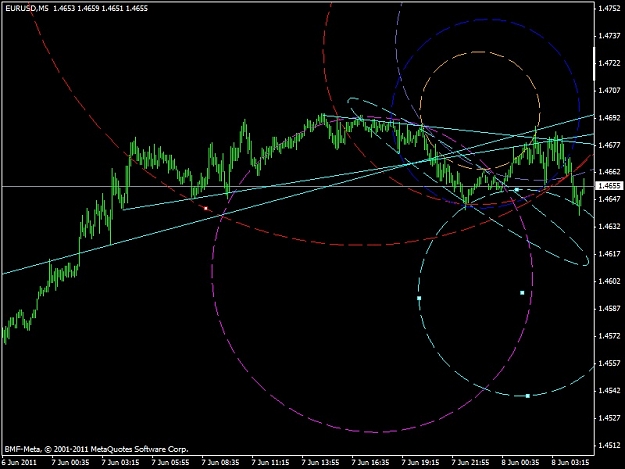Click the MetaQuotes Software Corp. copyright text
The width and height of the screenshot is (625, 469).
coord(96,449)
